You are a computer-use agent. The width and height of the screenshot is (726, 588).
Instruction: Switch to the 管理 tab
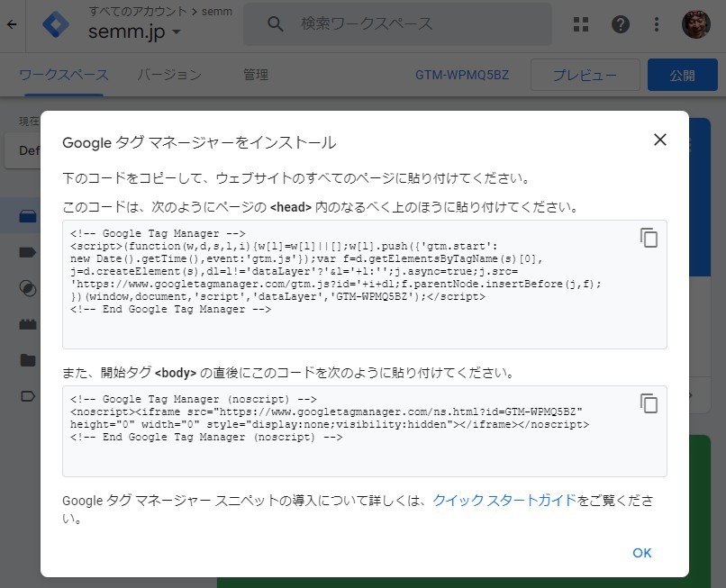(256, 75)
